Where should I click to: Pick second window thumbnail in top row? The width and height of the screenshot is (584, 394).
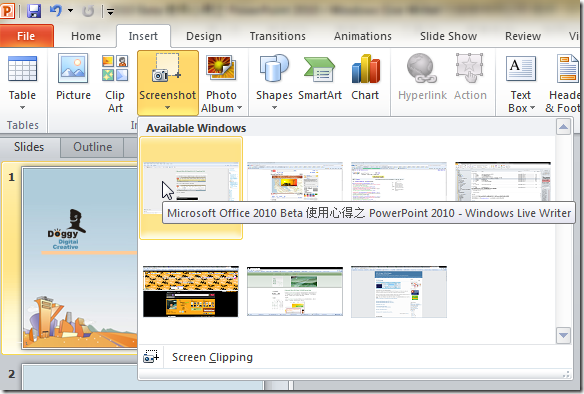click(x=295, y=181)
